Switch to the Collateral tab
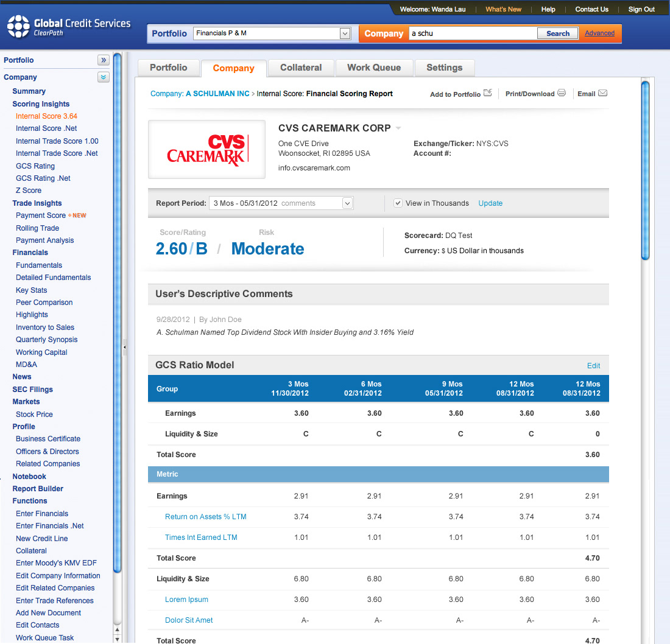The width and height of the screenshot is (670, 644). [301, 68]
